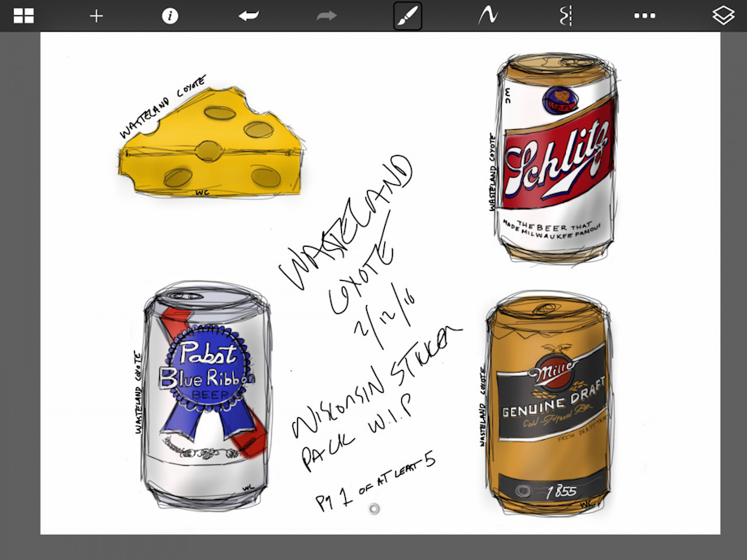Tap the Pabst Blue Ribbon can drawing
Screen dimensions: 747x560
point(206,395)
